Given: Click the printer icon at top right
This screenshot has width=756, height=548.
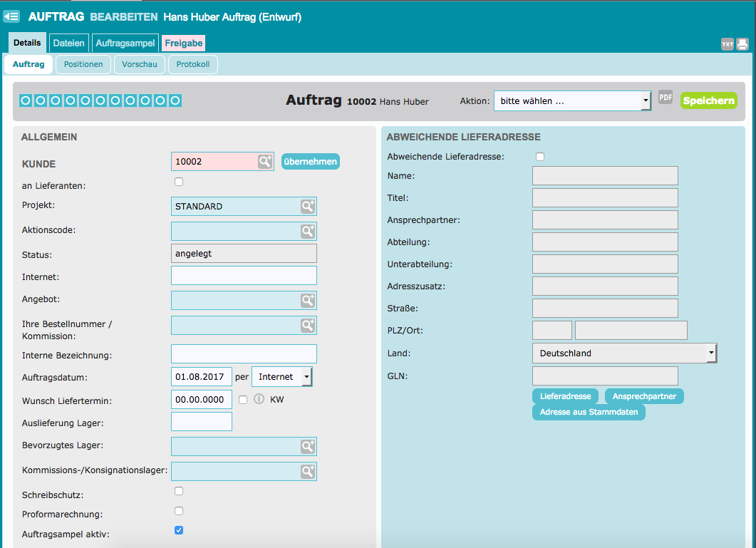Looking at the screenshot, I should (742, 44).
